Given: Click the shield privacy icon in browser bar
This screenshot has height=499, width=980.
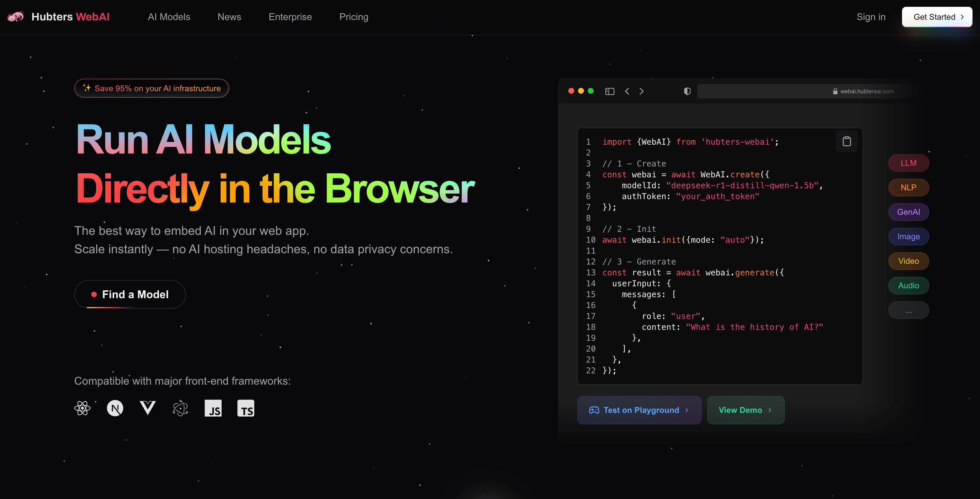Looking at the screenshot, I should coord(687,91).
